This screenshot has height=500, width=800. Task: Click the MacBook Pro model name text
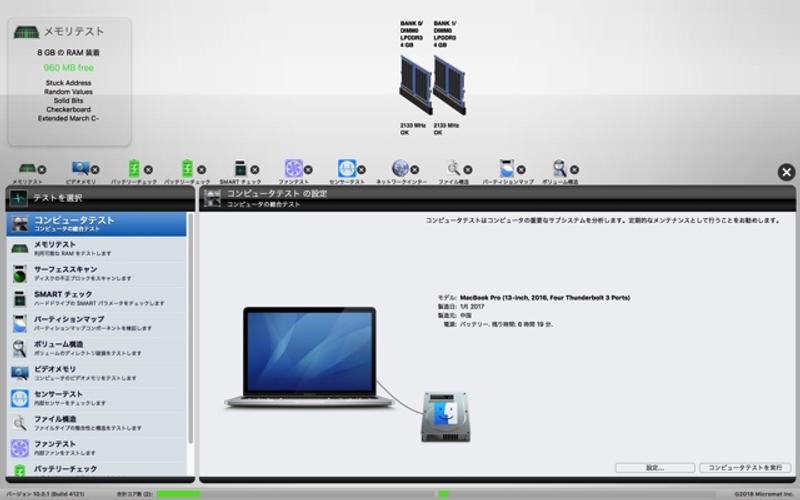coord(544,297)
